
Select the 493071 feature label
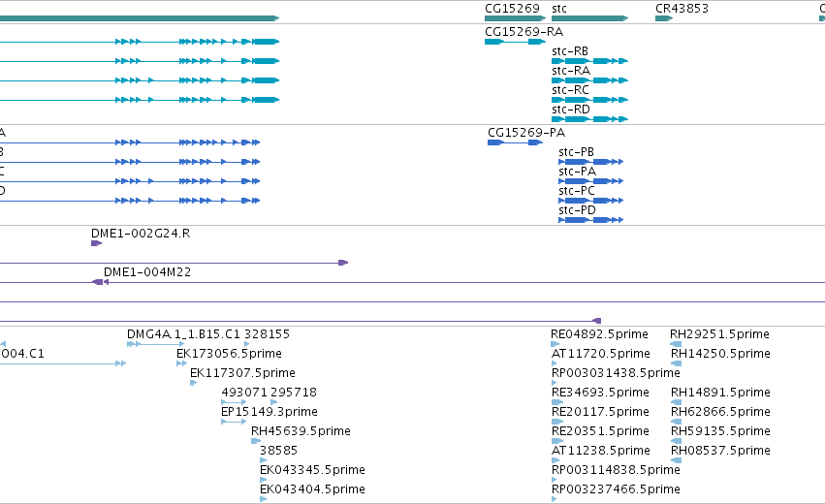pyautogui.click(x=244, y=393)
